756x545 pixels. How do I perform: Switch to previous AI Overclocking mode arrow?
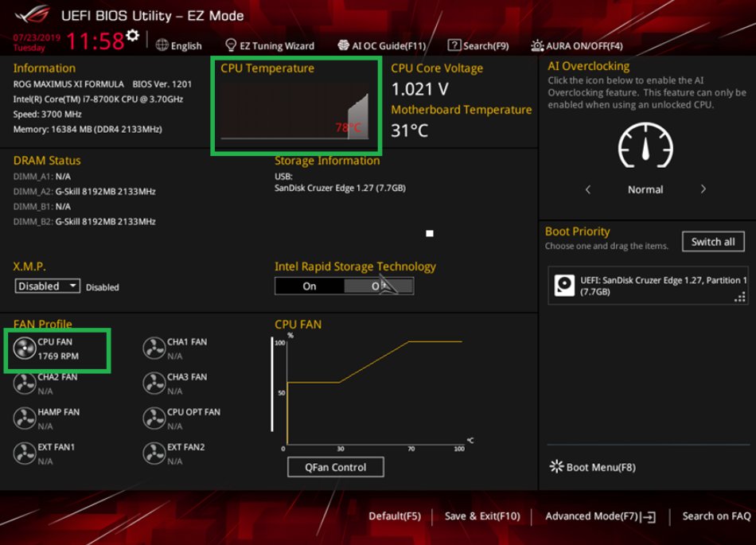(588, 189)
